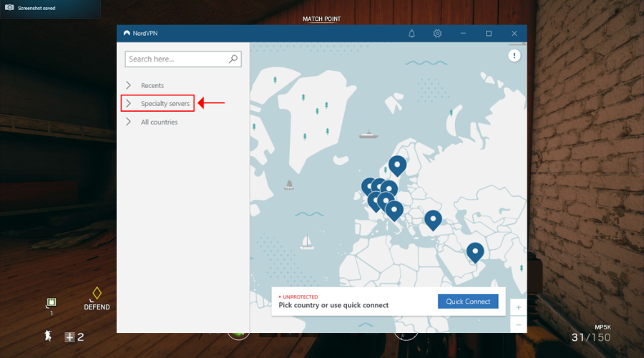644x358 pixels.
Task: Click the NordVPN logo in title bar
Action: (x=127, y=34)
